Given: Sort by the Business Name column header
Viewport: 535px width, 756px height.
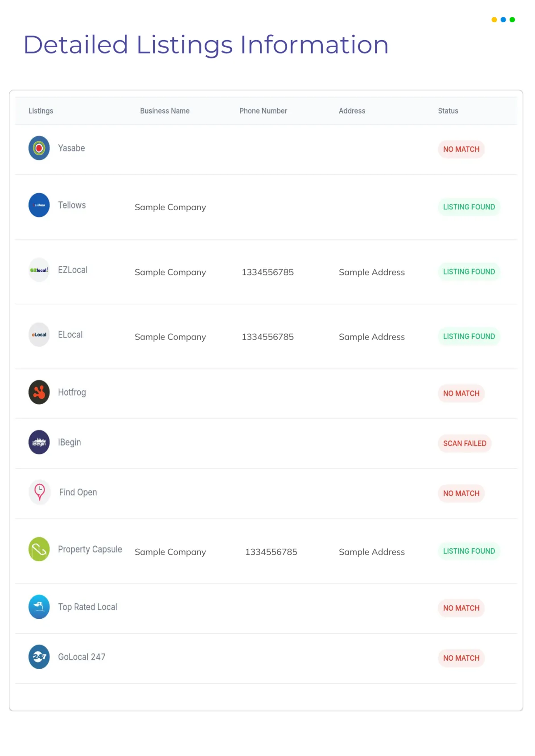Looking at the screenshot, I should coord(165,111).
